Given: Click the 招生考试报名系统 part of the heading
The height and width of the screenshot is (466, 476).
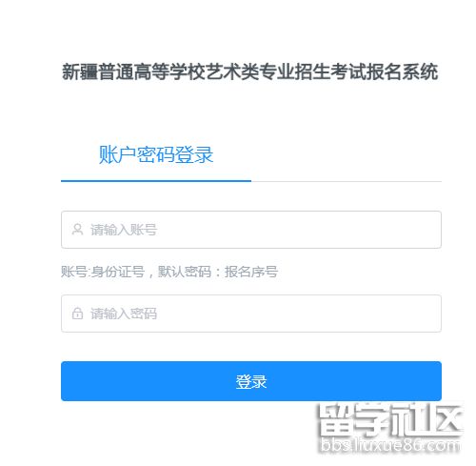Looking at the screenshot, I should pyautogui.click(x=367, y=71).
